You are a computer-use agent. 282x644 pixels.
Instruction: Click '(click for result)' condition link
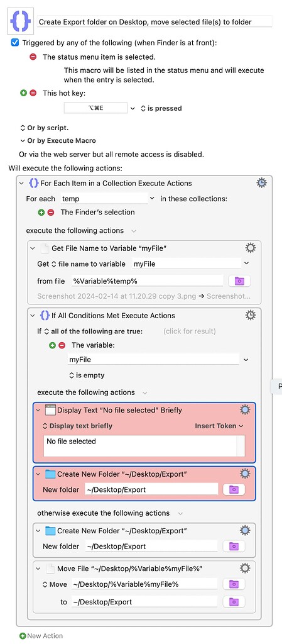[190, 331]
